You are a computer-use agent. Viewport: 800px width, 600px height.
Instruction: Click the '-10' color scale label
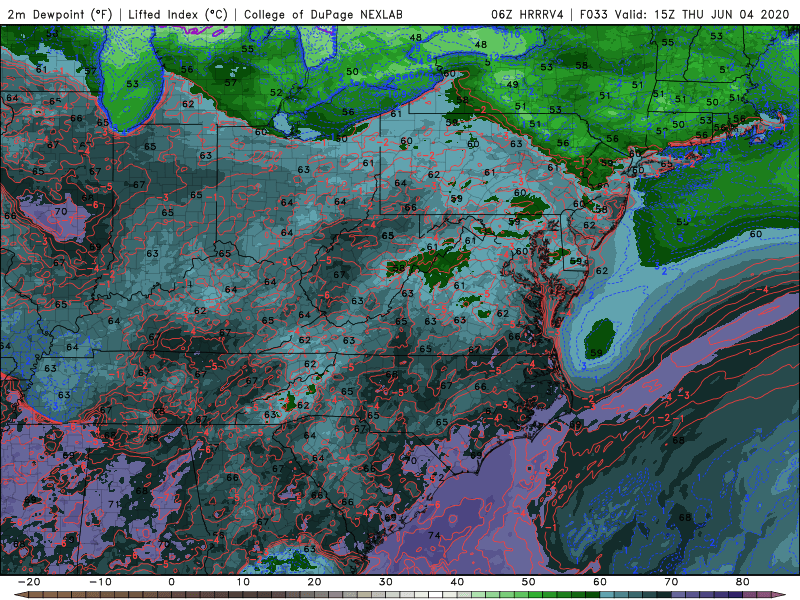(100, 582)
